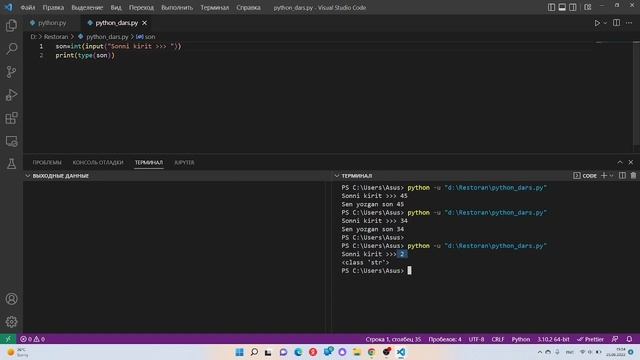The image size is (640, 360).
Task: Select the ТЕРМИНАЛ panel tab
Action: coord(149,162)
